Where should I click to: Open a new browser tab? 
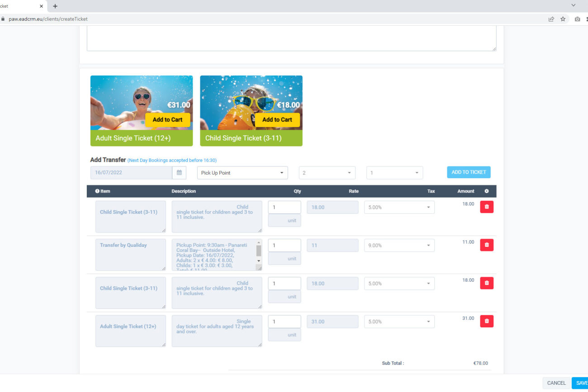tap(55, 6)
